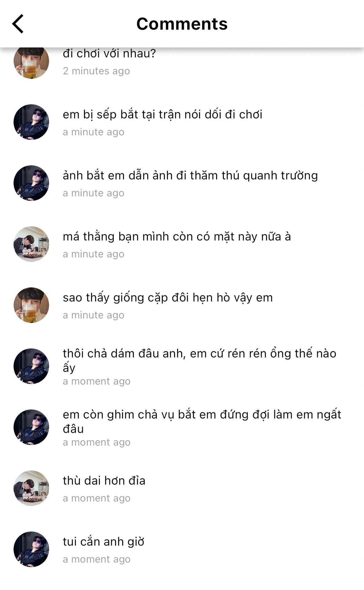Select the 'Comments' header title
The image size is (364, 590).
tap(182, 24)
